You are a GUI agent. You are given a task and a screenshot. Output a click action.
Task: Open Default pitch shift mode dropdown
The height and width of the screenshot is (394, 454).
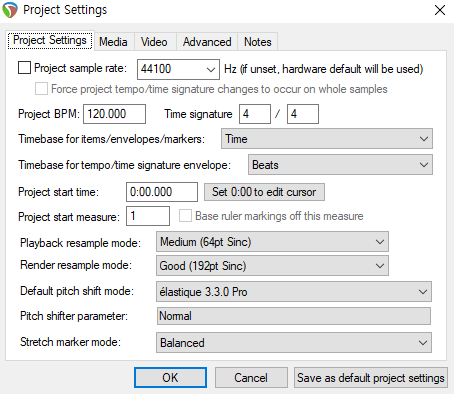(x=294, y=292)
